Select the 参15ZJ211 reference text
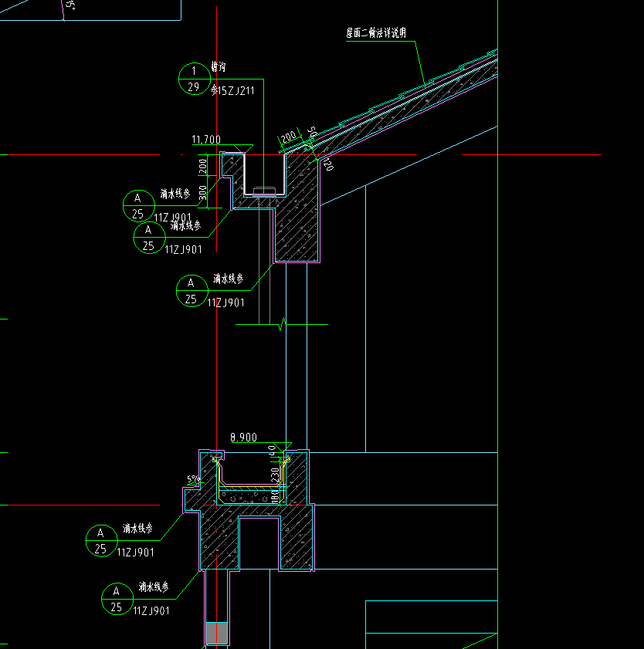The image size is (644, 649). (x=232, y=90)
